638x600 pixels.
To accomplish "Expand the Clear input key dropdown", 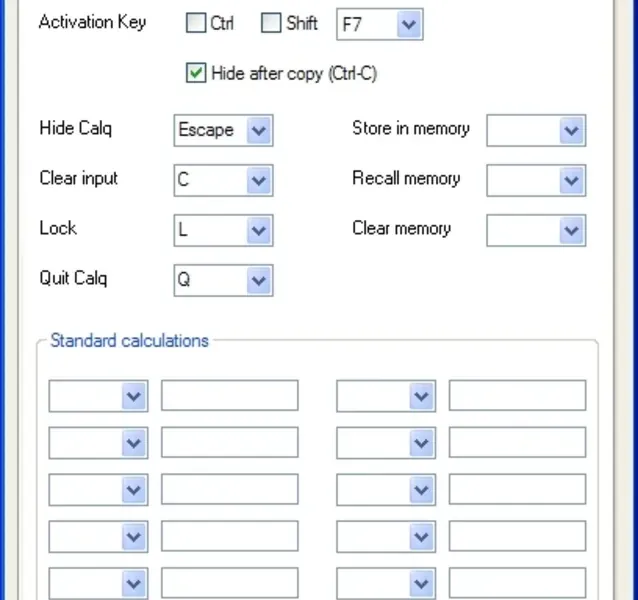I will (258, 180).
